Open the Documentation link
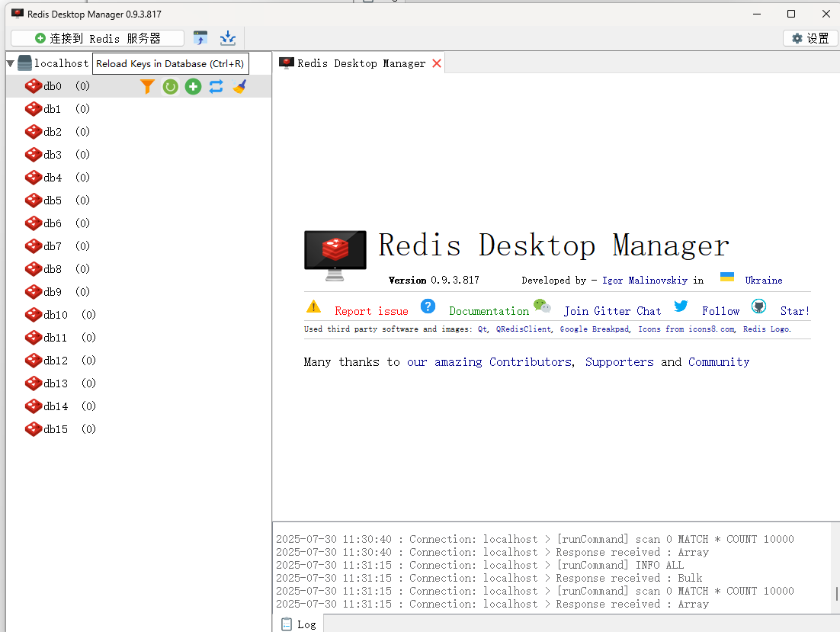The height and width of the screenshot is (632, 840). click(x=489, y=311)
